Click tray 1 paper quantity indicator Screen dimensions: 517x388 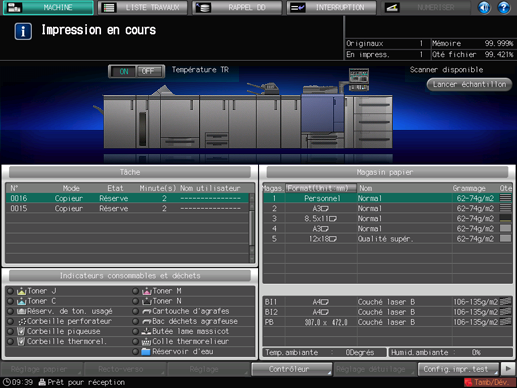505,198
